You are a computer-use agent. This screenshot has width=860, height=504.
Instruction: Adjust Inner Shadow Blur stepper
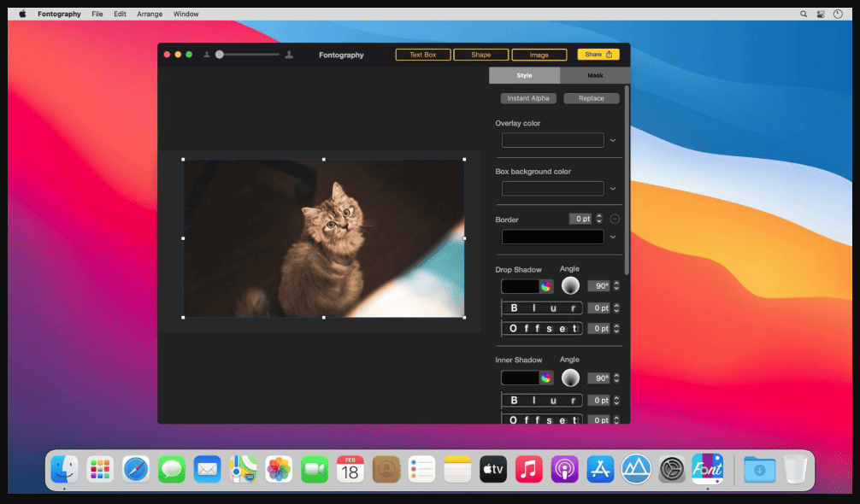pyautogui.click(x=616, y=401)
